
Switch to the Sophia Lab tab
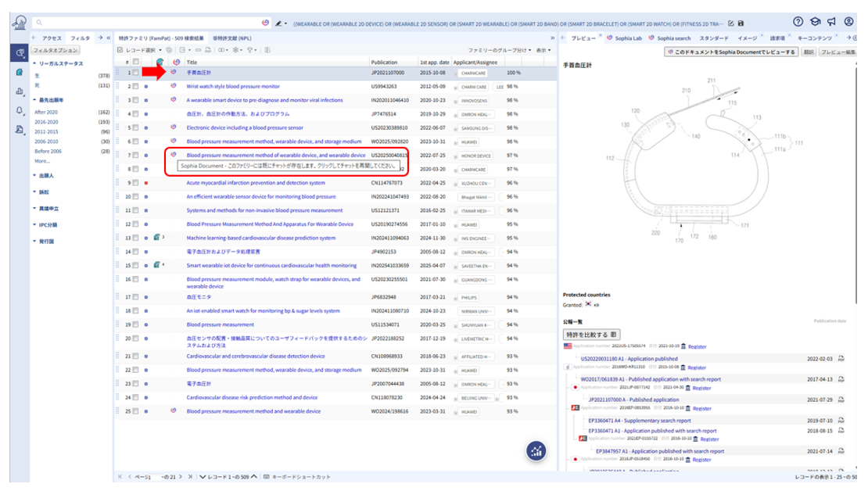628,38
